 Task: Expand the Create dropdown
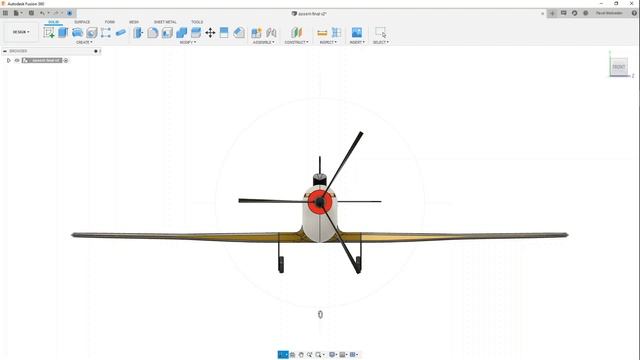(84, 42)
